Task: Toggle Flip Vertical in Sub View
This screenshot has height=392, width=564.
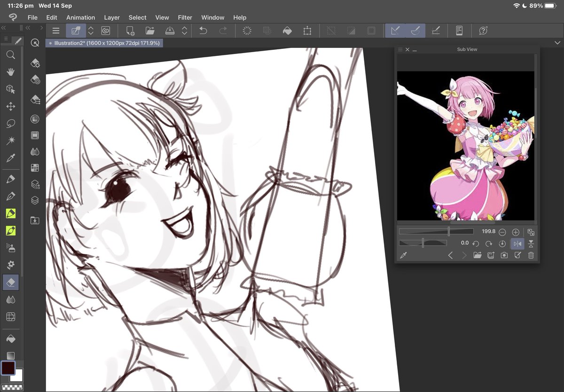Action: point(531,243)
